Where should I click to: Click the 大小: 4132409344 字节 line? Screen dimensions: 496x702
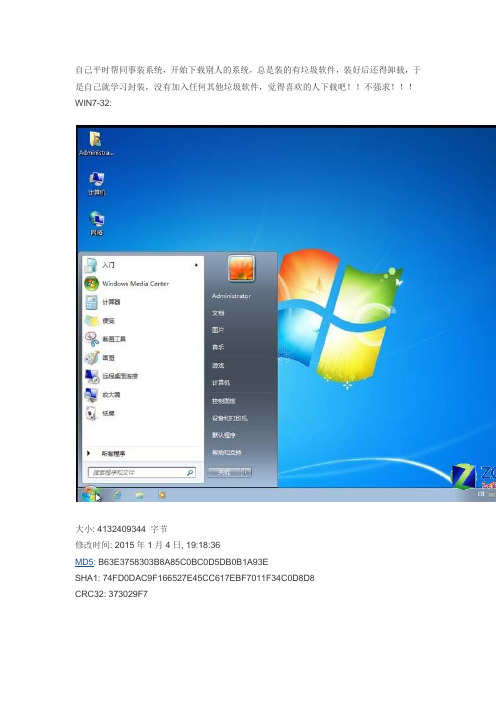tap(121, 529)
